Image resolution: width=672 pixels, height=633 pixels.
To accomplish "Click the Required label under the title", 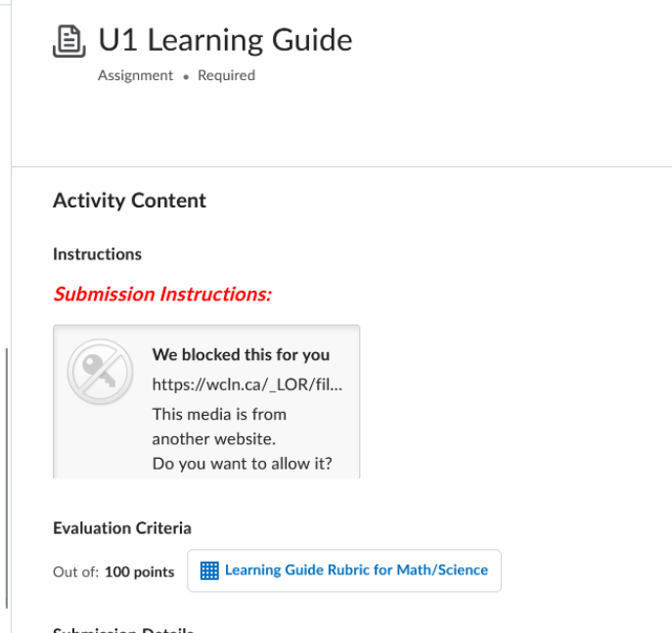I will click(x=226, y=75).
